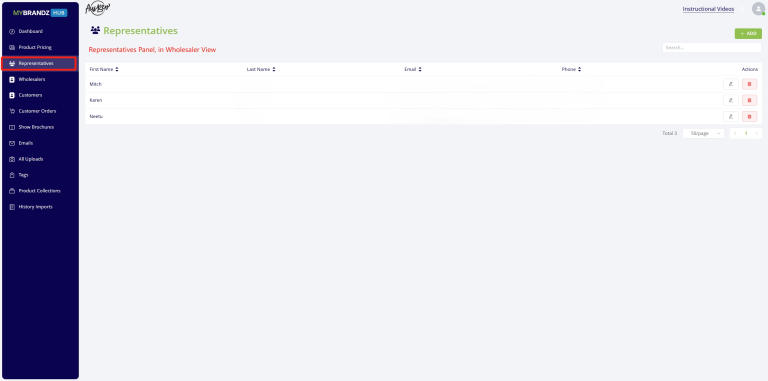
Task: Sort by First Name column arrows
Action: click(117, 70)
